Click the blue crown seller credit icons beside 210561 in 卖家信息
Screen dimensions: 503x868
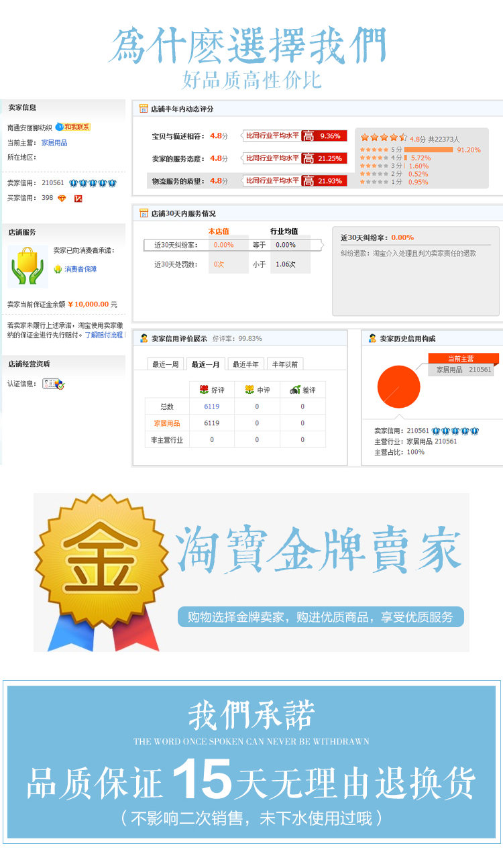click(x=93, y=183)
